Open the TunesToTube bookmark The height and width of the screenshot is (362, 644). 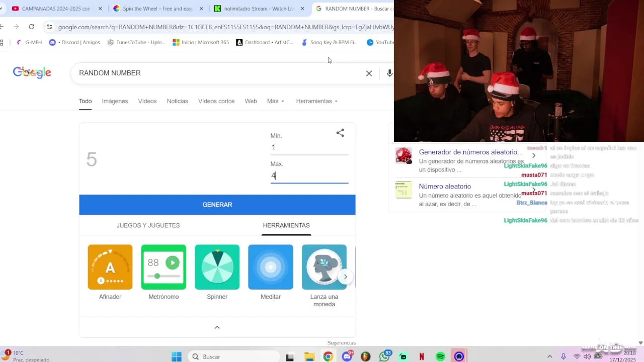point(136,42)
